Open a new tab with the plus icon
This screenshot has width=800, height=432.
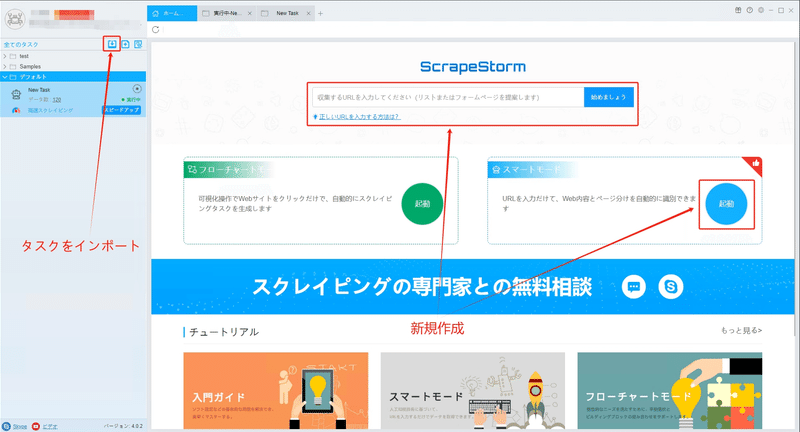(320, 14)
